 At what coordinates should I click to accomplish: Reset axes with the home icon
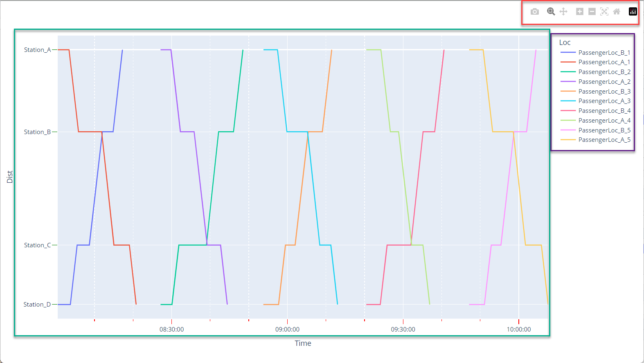(x=616, y=12)
